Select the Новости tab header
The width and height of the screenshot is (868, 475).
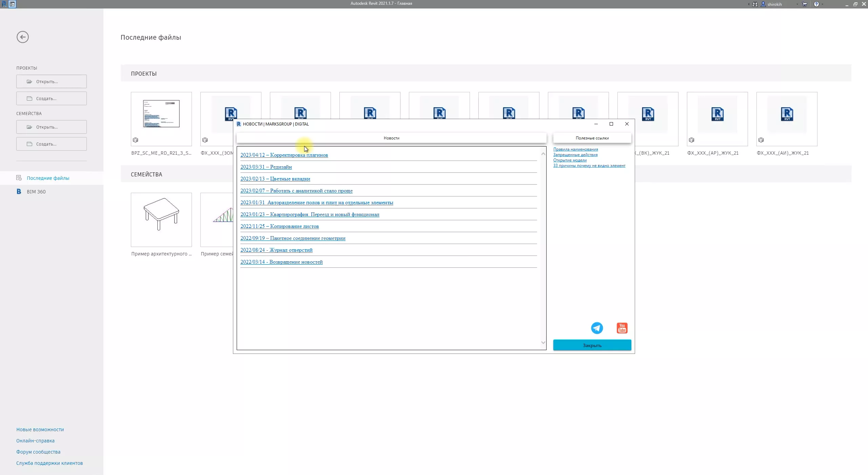391,138
